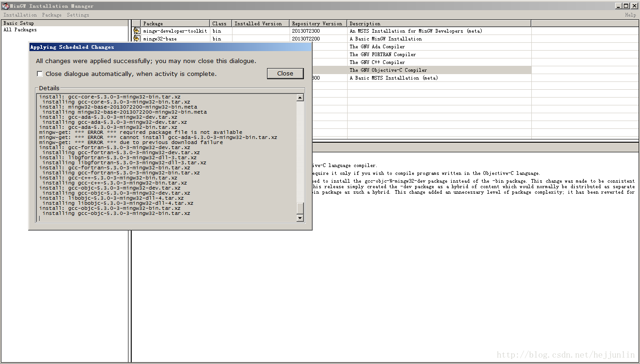Click the Details scrollbar down arrow
The height and width of the screenshot is (364, 640).
pos(300,218)
